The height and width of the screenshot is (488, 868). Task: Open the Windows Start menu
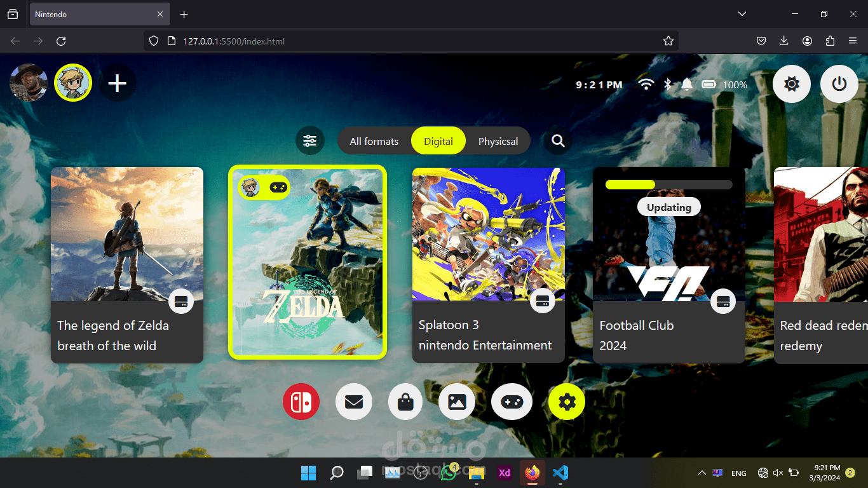[308, 473]
